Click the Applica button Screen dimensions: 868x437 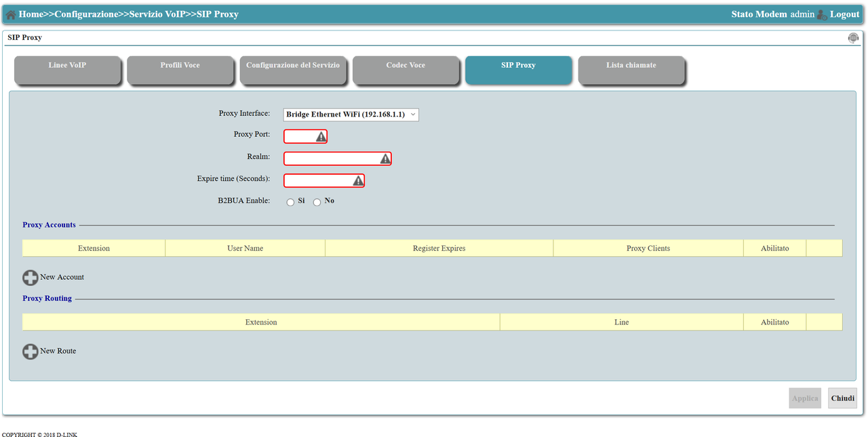coord(805,398)
